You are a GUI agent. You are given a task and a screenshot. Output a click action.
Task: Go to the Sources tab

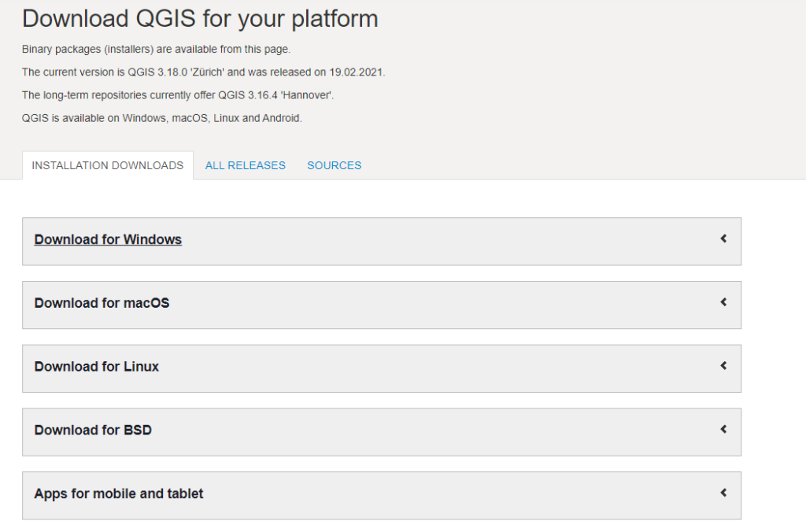(335, 165)
